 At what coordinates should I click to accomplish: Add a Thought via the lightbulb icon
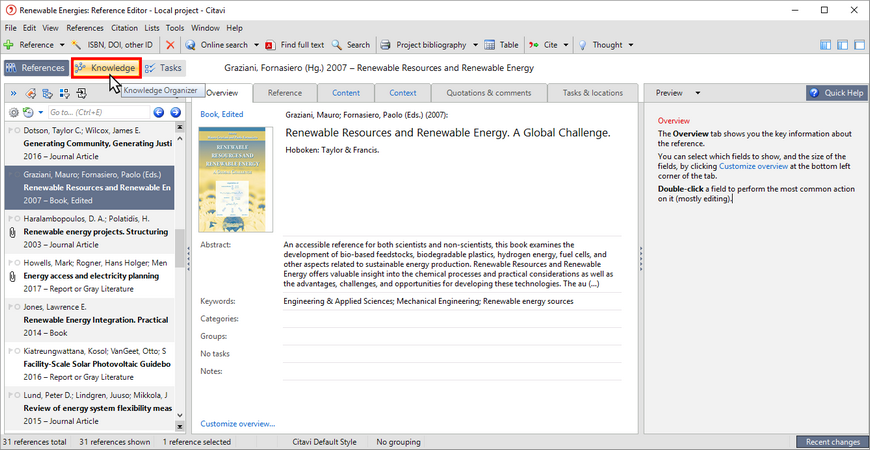583,45
